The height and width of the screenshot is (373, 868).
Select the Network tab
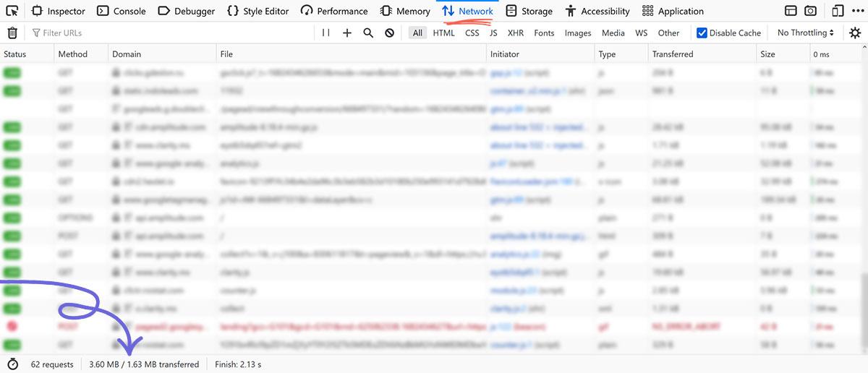click(x=467, y=11)
